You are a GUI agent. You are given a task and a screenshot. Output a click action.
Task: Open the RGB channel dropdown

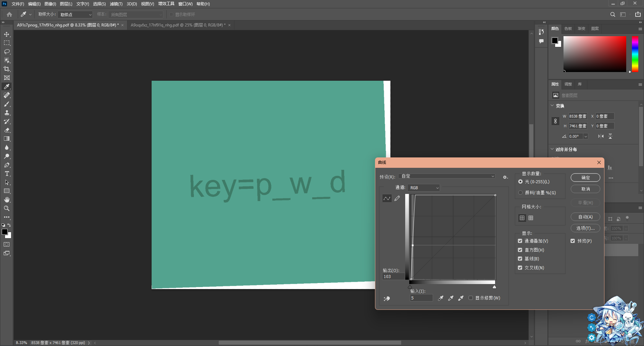424,188
